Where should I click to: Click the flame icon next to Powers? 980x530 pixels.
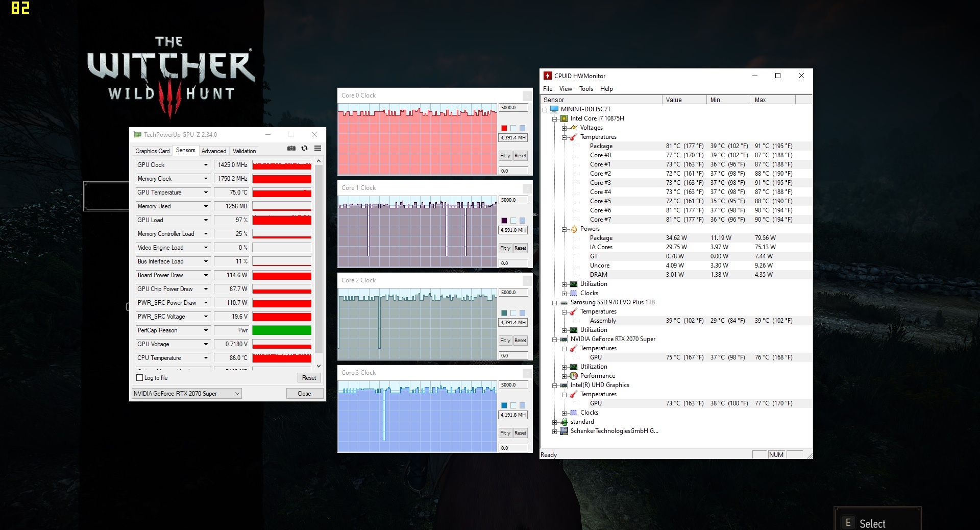pyautogui.click(x=574, y=229)
